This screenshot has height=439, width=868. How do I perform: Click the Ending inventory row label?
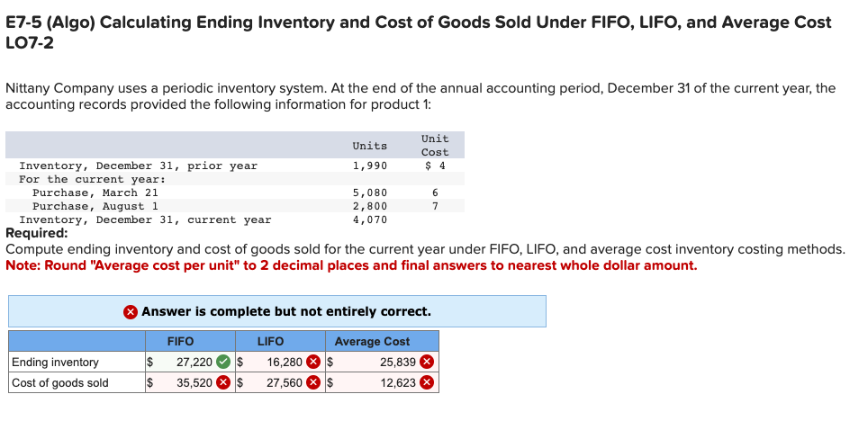55,363
